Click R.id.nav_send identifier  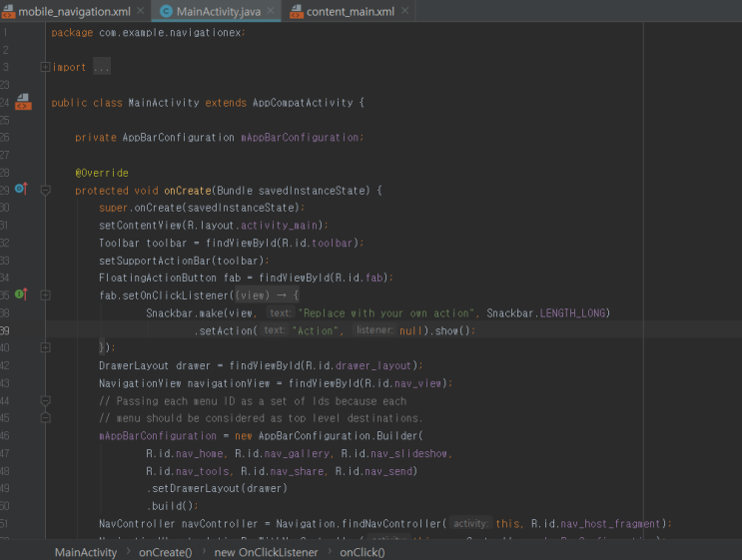point(373,471)
